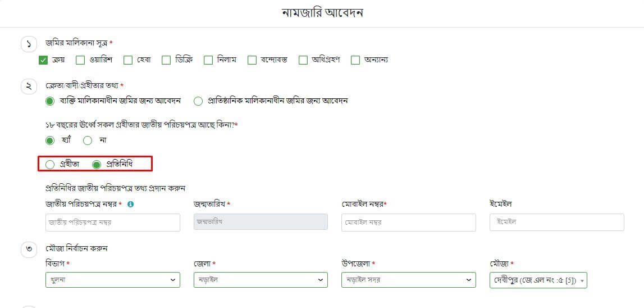Screen dimensions: 644x308
Task: Click the info icon beside জাতীয় পরিচয়পত্র নম্বর
Action: (x=130, y=204)
